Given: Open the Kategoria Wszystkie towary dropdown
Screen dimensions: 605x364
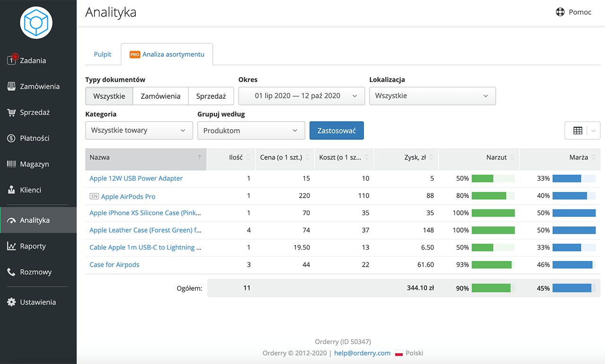Looking at the screenshot, I should pos(139,130).
